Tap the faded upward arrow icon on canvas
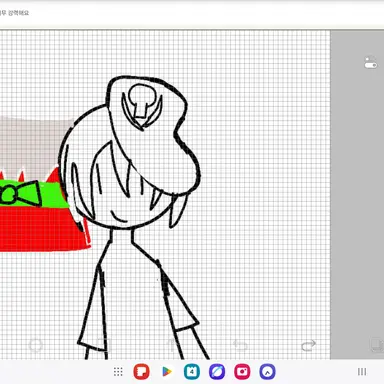 [x=172, y=345]
